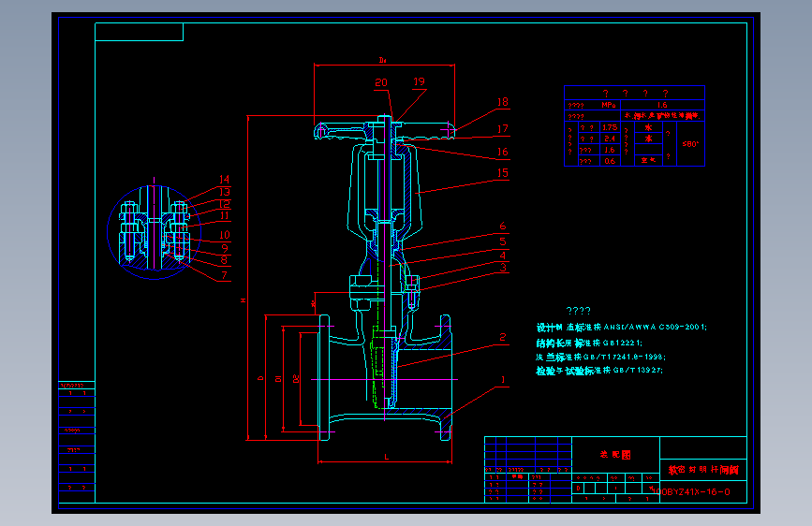Select the GB12221 standard note line
Image resolution: width=812 pixels, height=526 pixels.
point(589,343)
